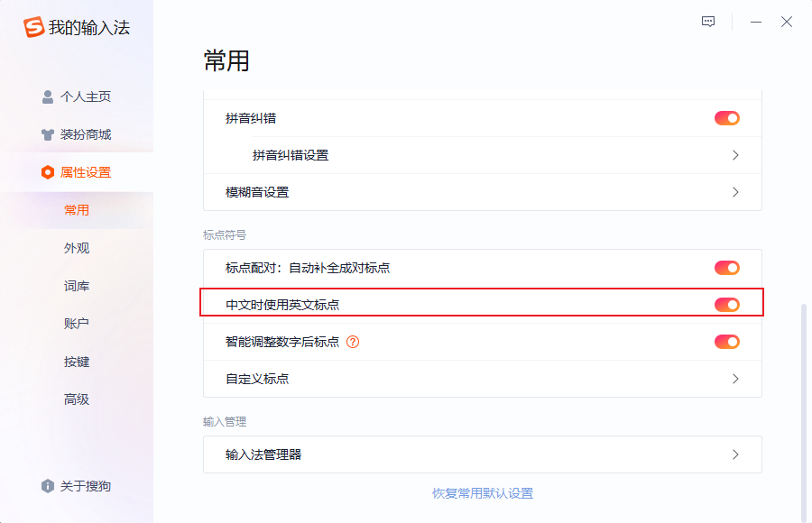Expand 拼音纠错设置 with its chevron
This screenshot has height=523, width=812.
[735, 155]
